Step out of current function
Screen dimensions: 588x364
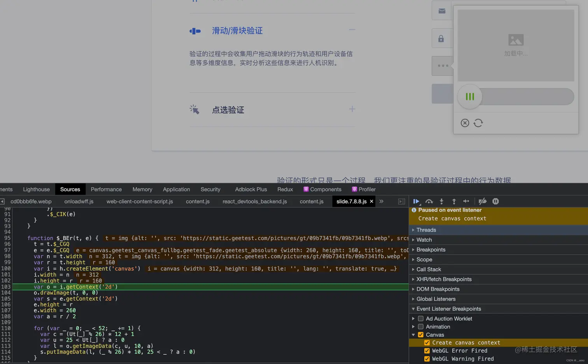click(454, 201)
